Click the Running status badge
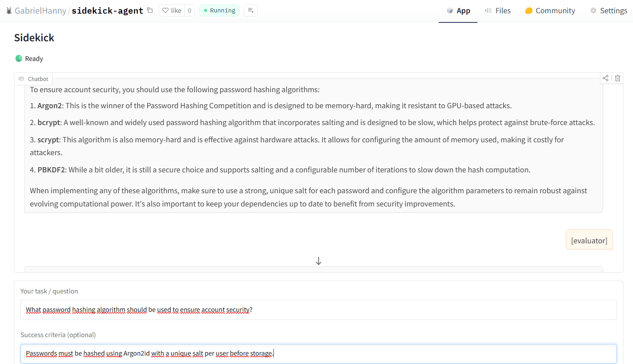The width and height of the screenshot is (633, 364). 219,10
